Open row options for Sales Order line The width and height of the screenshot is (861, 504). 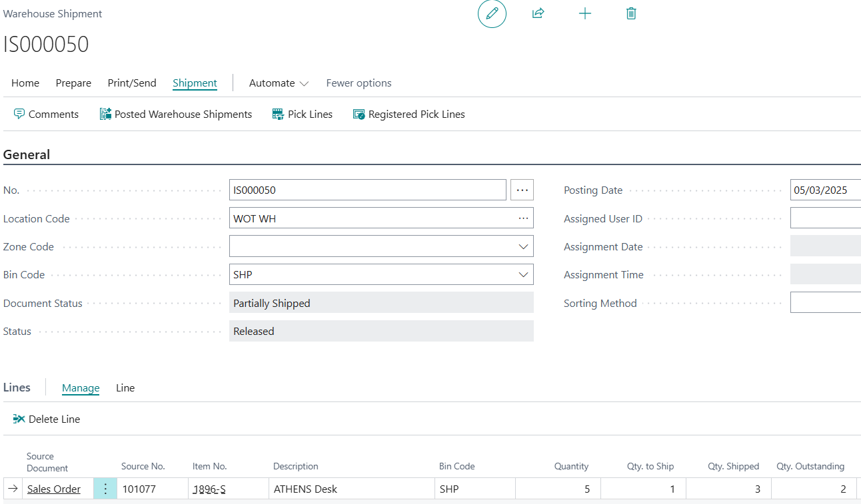(105, 489)
